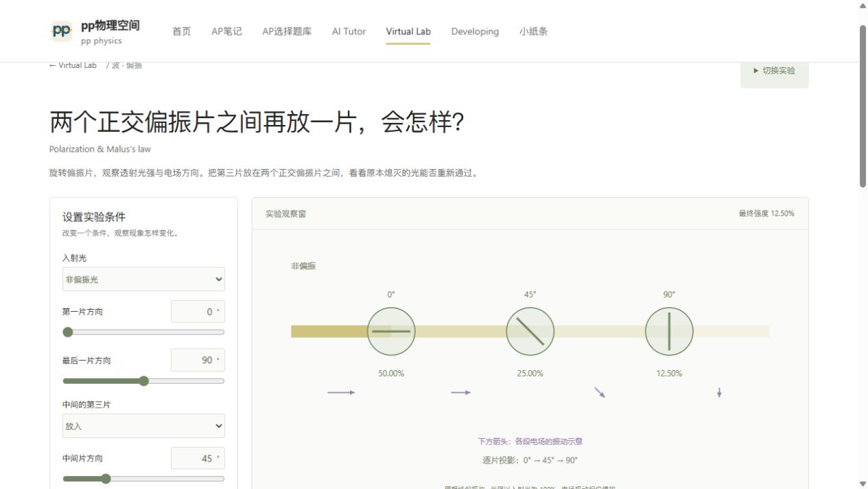Click the 0° polarizer disc icon

[x=391, y=332]
